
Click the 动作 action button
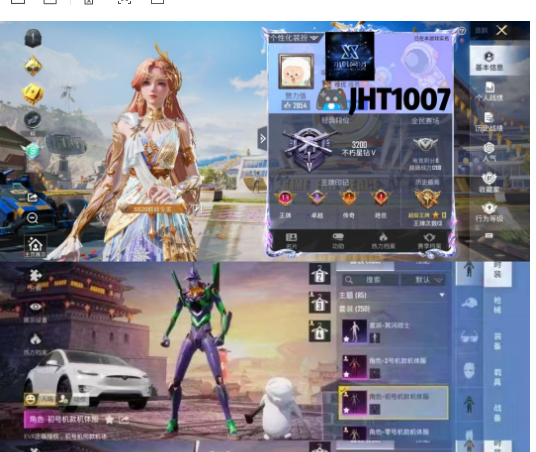pyautogui.click(x=72, y=399)
